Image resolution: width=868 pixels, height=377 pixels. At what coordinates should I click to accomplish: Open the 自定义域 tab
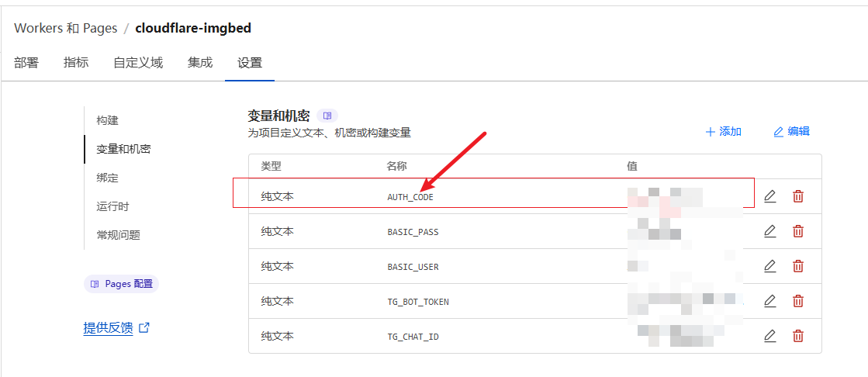click(x=138, y=63)
